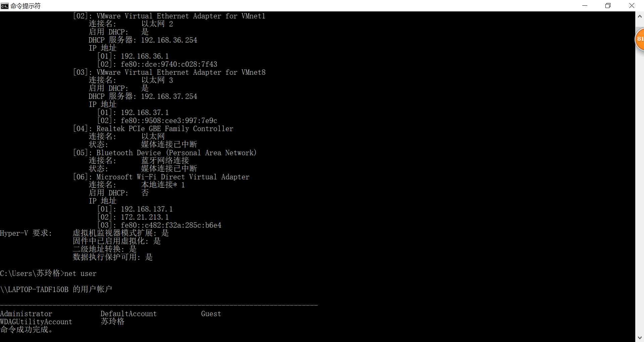
Task: Click the scrollbar up arrow
Action: 640,16
